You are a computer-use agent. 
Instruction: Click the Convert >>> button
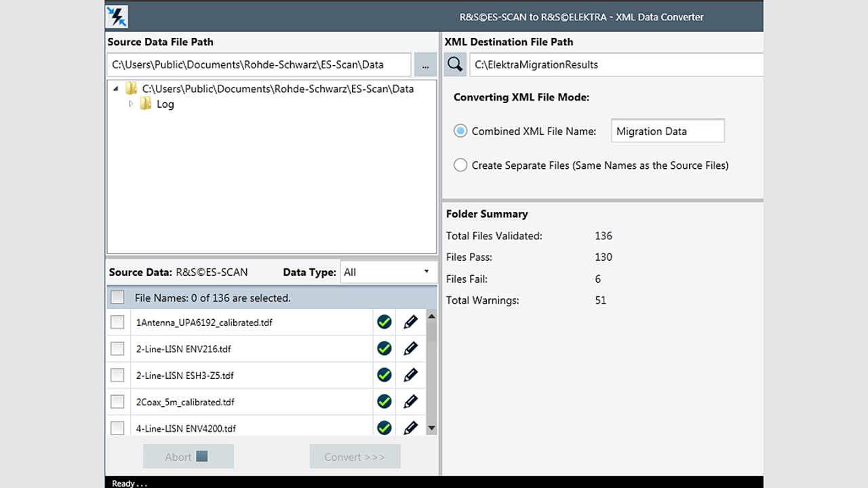[x=355, y=456]
